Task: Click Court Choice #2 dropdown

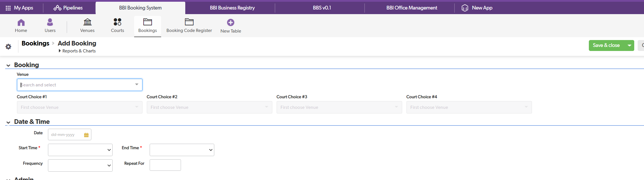Action: [x=209, y=107]
